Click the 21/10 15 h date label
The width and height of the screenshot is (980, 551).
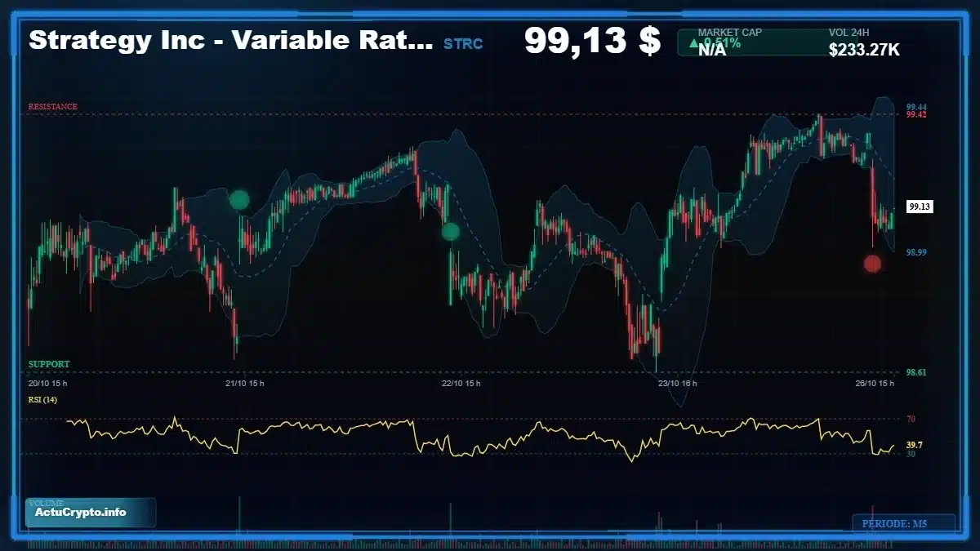(x=245, y=383)
